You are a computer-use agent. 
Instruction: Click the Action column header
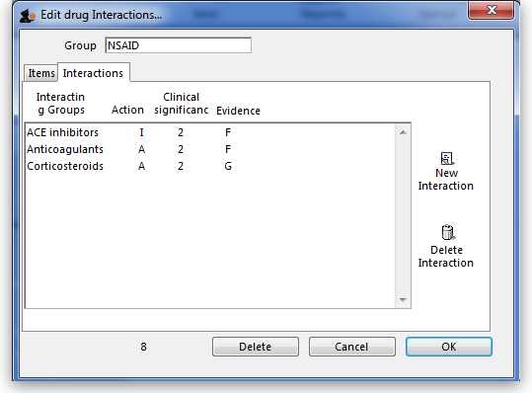127,110
